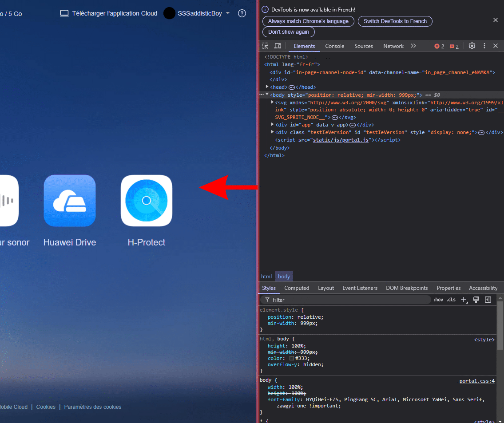Open DevTools settings gear icon

tap(472, 46)
